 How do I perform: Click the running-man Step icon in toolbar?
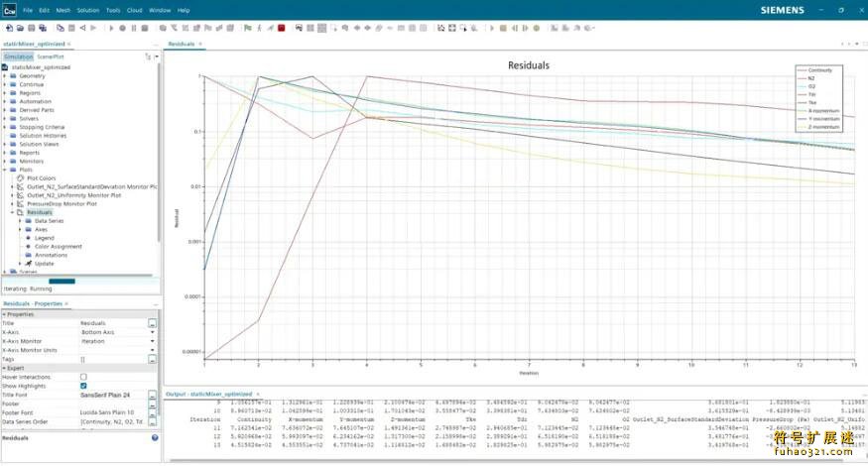[x=258, y=28]
